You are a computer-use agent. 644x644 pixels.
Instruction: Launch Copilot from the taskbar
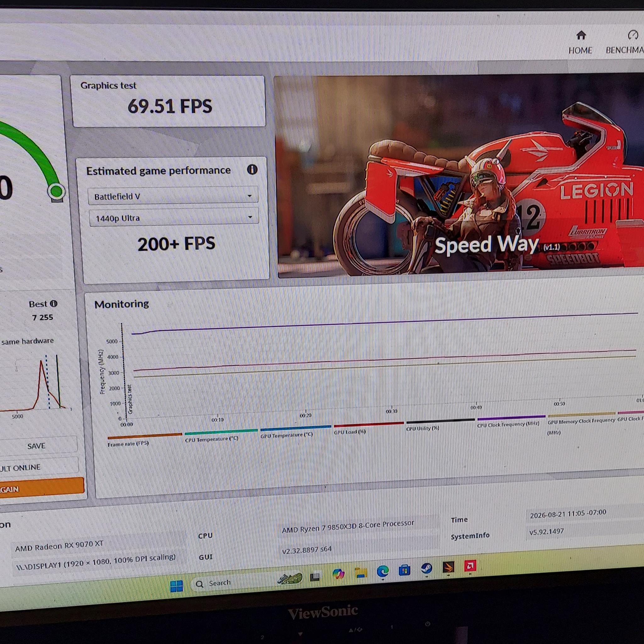tap(338, 574)
